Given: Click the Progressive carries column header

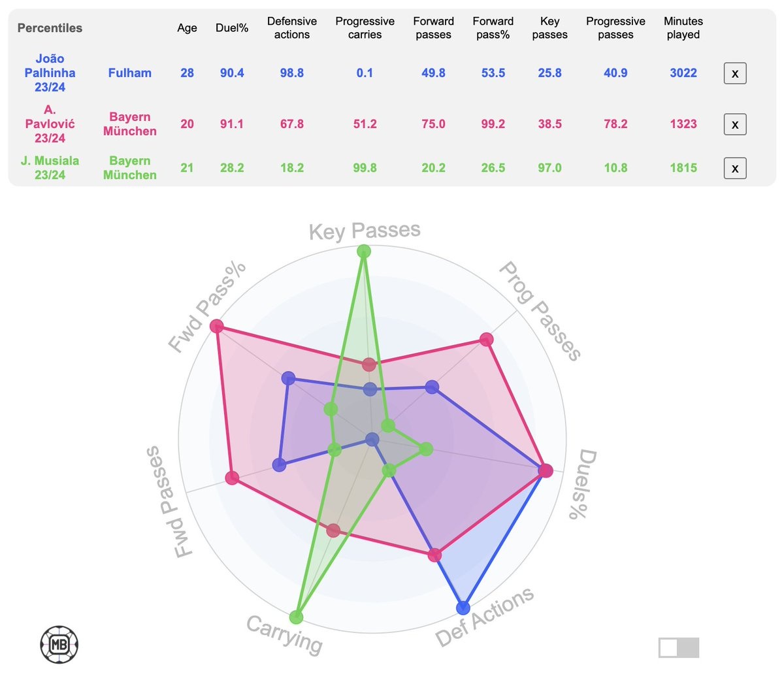Looking at the screenshot, I should point(365,28).
